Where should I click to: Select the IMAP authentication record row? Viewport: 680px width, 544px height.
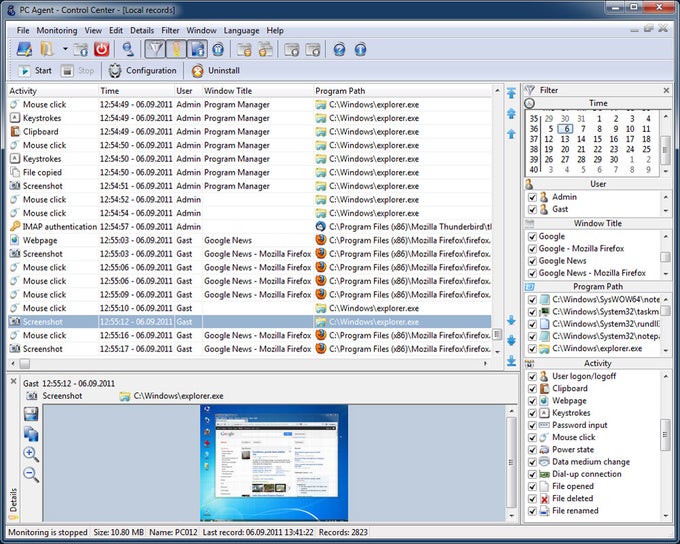[x=250, y=227]
